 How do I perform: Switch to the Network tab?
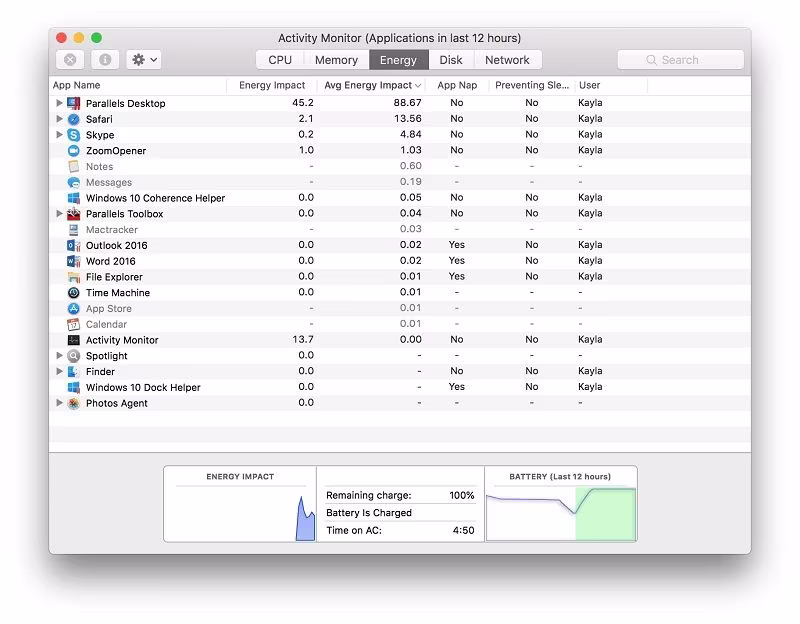pyautogui.click(x=507, y=60)
